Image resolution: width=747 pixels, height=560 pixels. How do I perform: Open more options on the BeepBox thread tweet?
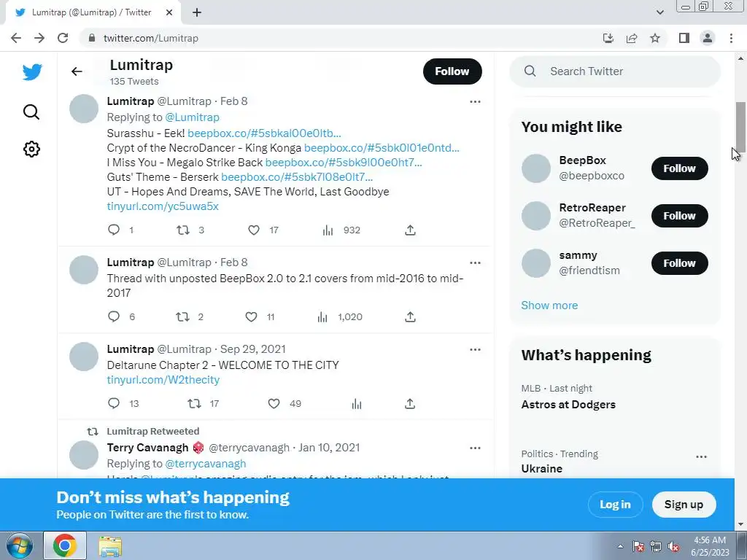(475, 262)
